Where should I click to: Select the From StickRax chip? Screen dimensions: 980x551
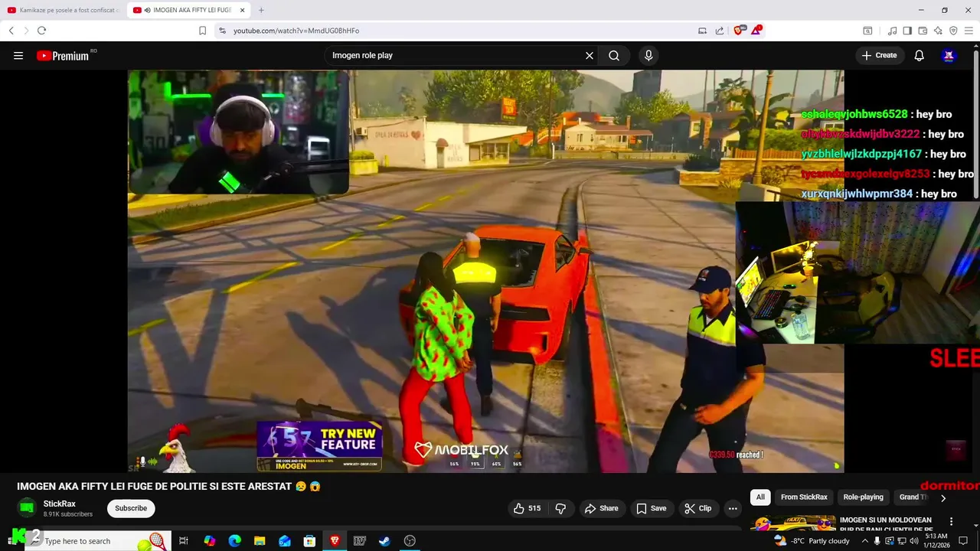click(804, 497)
